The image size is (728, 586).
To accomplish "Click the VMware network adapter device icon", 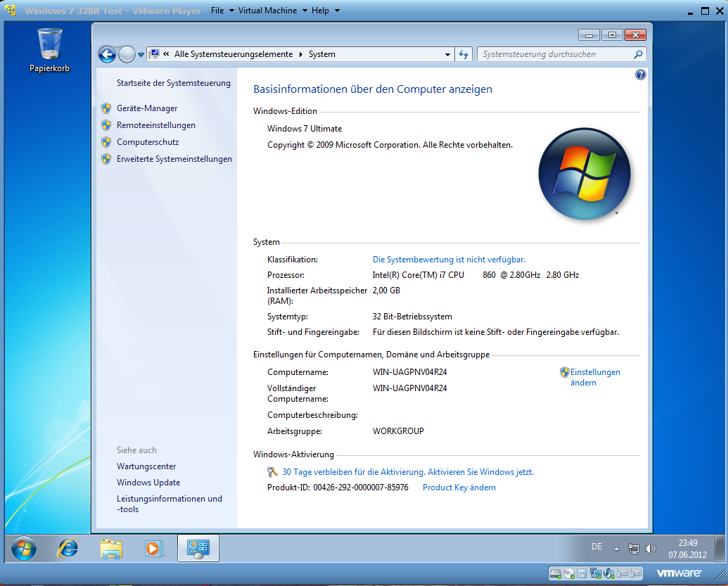I will click(595, 573).
